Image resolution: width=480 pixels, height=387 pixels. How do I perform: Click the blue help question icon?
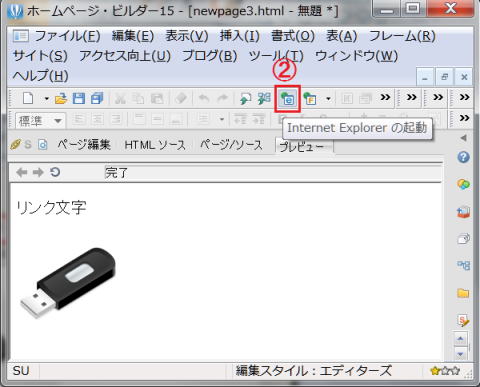tap(463, 157)
